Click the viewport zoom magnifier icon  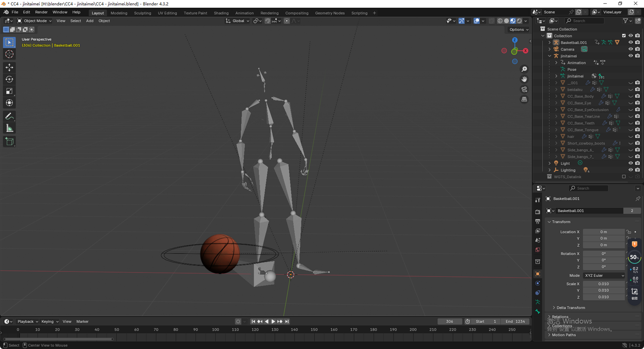pyautogui.click(x=524, y=69)
